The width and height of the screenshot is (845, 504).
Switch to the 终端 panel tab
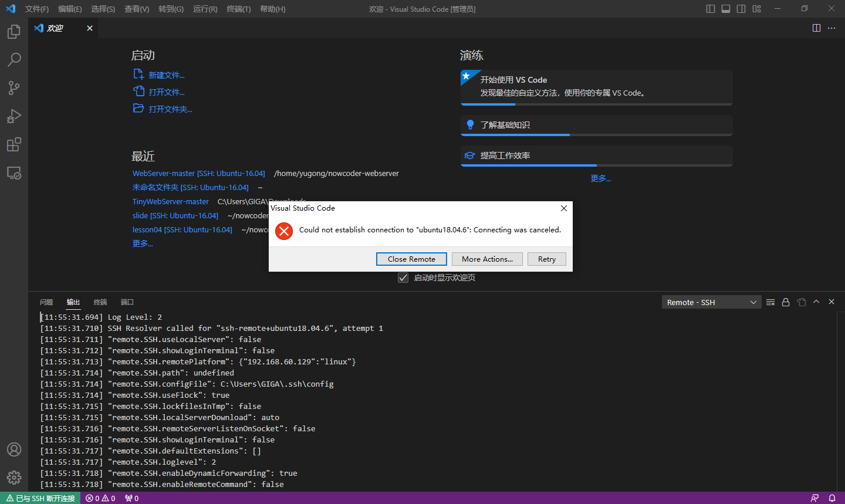point(100,302)
